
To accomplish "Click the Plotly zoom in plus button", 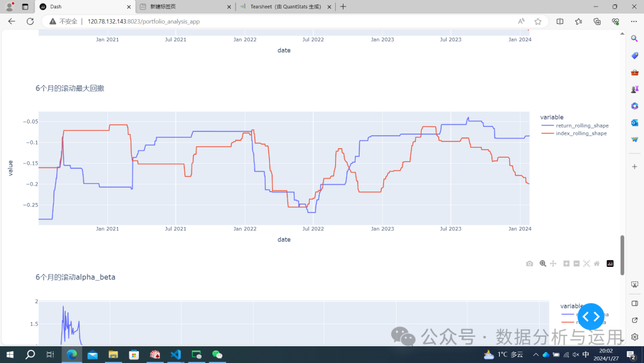I will [x=566, y=263].
